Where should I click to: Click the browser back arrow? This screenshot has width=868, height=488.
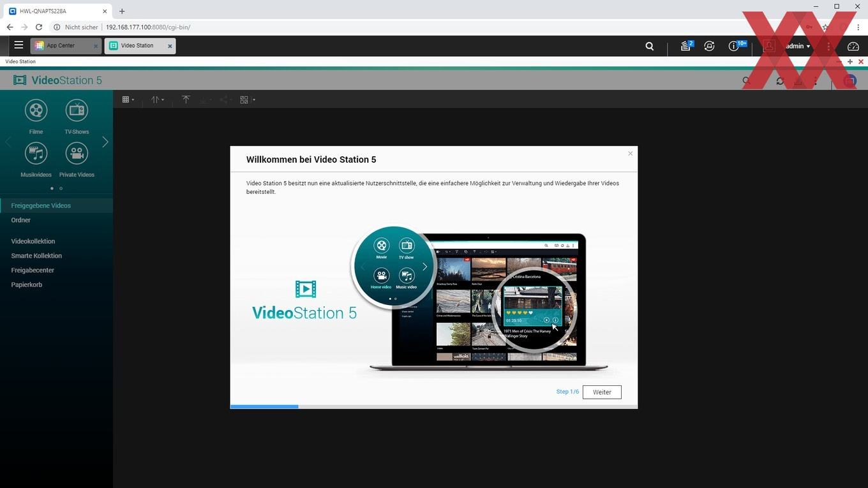pos(10,27)
